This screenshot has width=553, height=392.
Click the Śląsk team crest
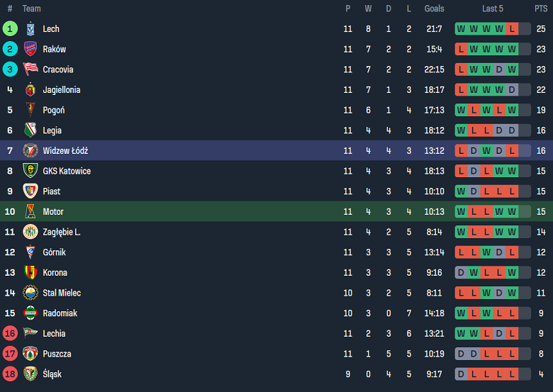[x=30, y=374]
